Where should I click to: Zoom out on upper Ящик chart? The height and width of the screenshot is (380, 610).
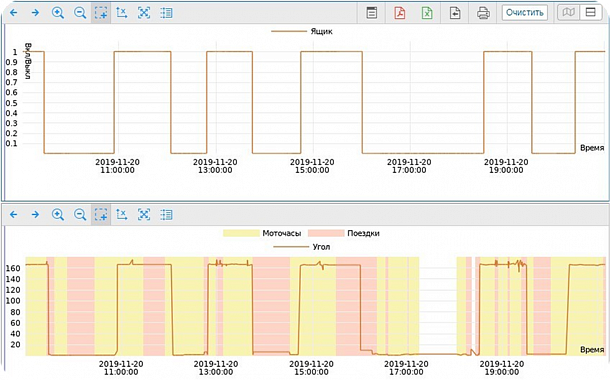pyautogui.click(x=80, y=13)
